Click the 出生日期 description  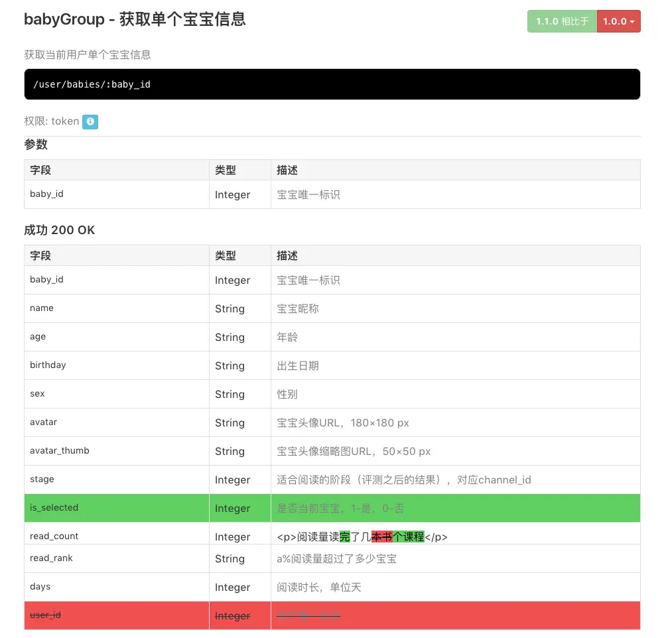(297, 366)
